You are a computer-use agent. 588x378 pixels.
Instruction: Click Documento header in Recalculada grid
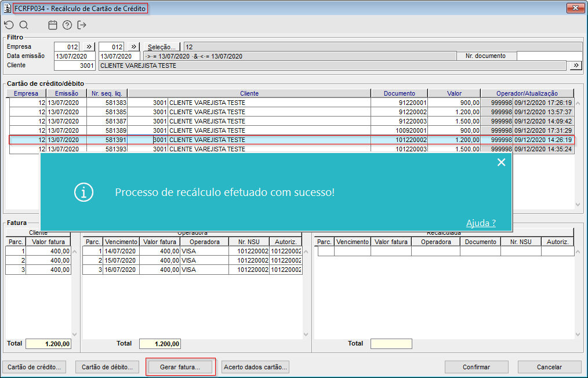(480, 242)
